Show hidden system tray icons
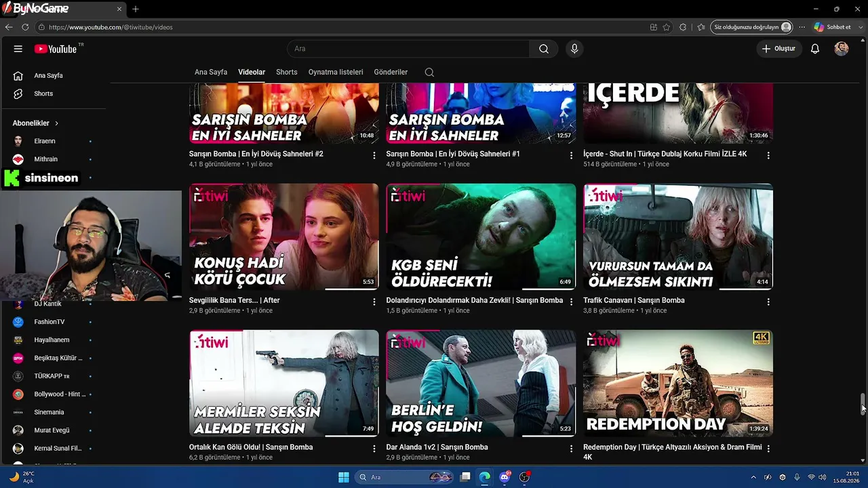The width and height of the screenshot is (868, 488). coord(753,477)
